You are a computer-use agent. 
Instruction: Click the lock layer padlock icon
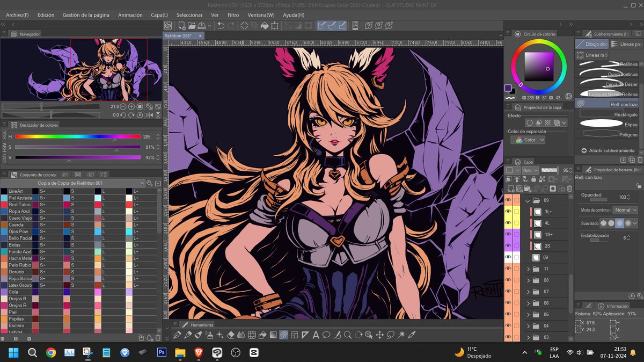pos(533,179)
